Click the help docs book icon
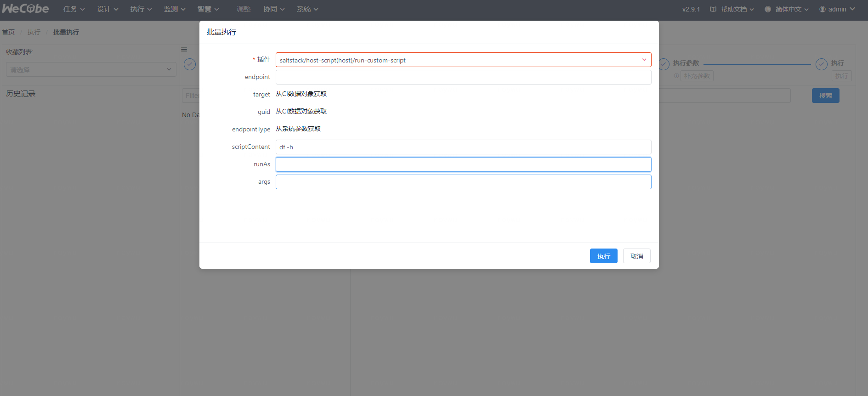868x396 pixels. (713, 9)
